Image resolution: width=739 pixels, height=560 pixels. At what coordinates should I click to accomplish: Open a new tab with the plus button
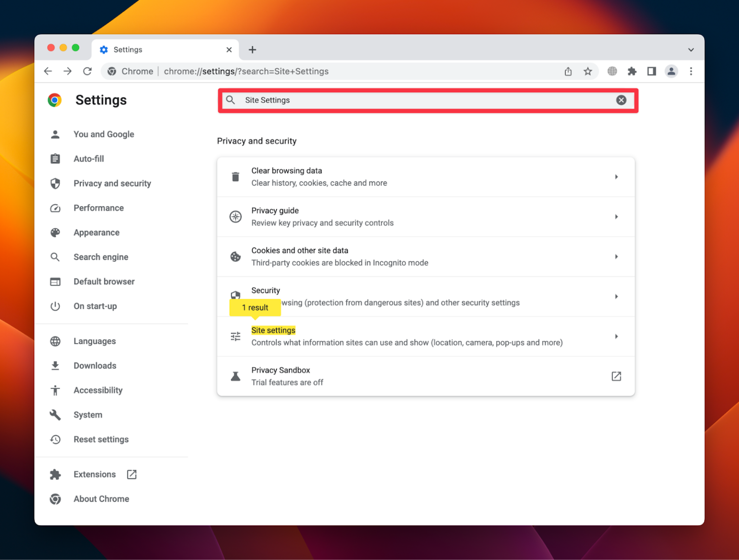click(252, 49)
